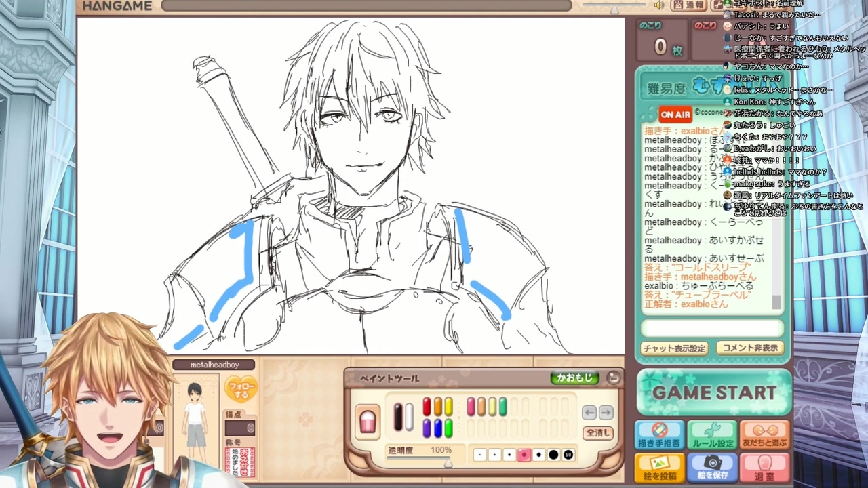Click the 通報 report button

pyautogui.click(x=689, y=5)
